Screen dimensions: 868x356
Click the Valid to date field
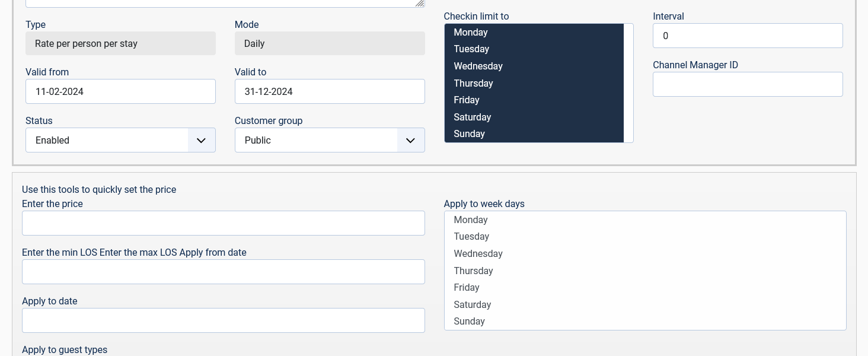330,91
